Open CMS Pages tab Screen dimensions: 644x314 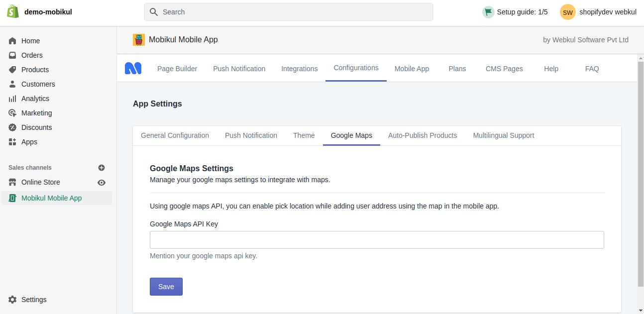(504, 69)
